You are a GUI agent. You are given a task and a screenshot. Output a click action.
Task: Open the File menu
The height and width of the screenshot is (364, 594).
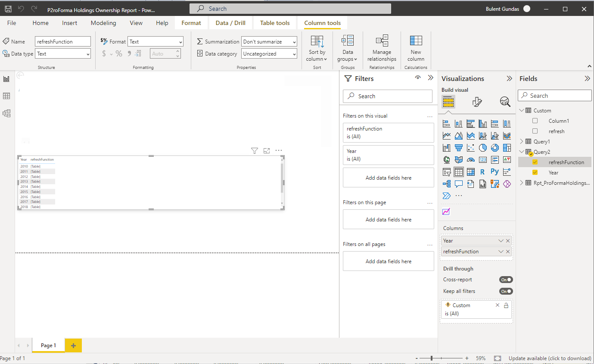coord(12,23)
